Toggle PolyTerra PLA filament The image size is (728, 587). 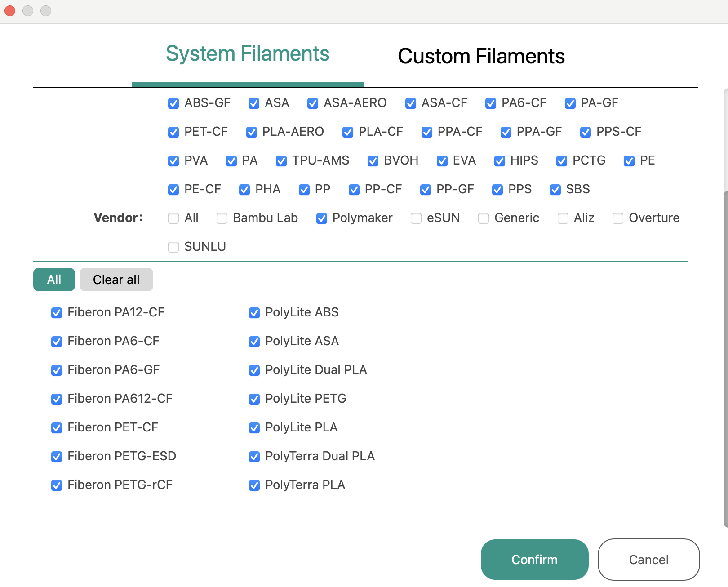[254, 485]
